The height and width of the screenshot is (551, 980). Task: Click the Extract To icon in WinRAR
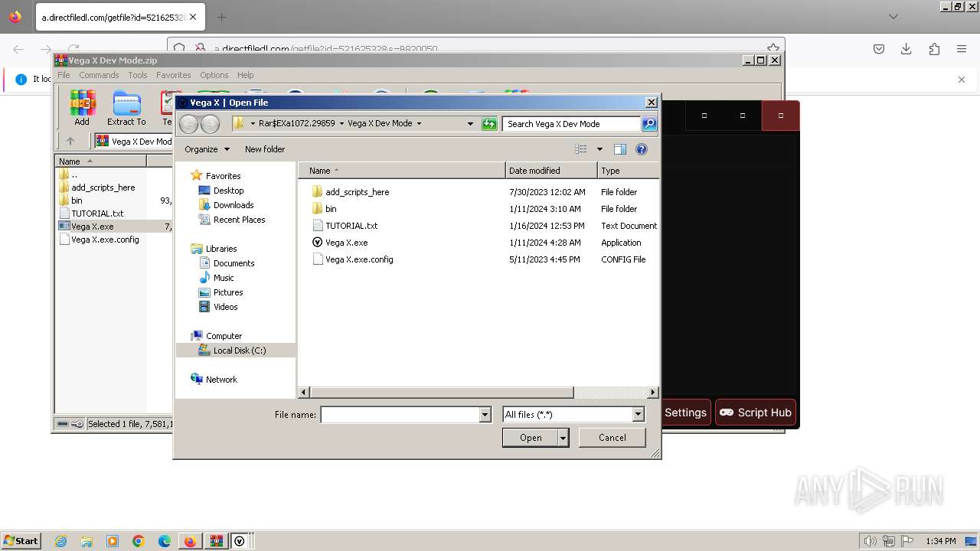126,108
